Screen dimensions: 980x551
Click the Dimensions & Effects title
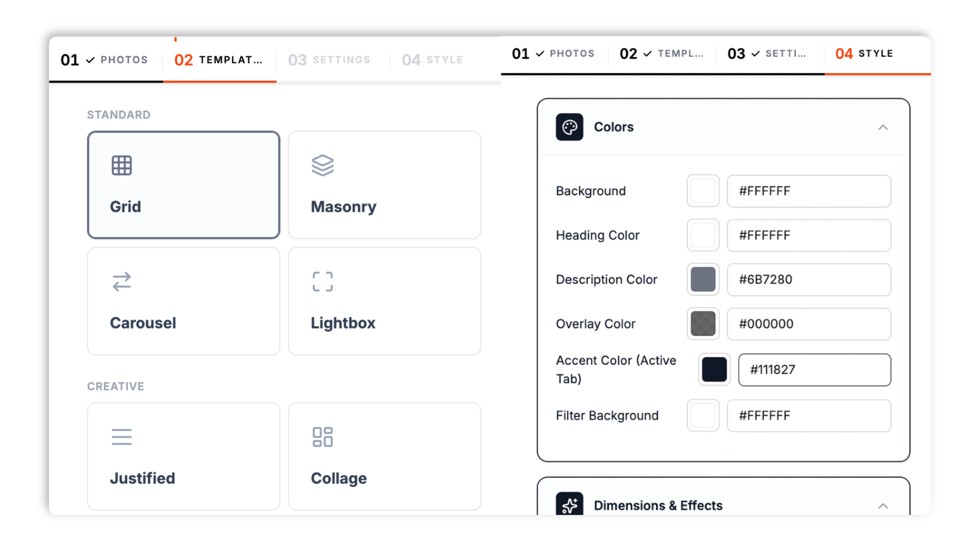pos(658,506)
